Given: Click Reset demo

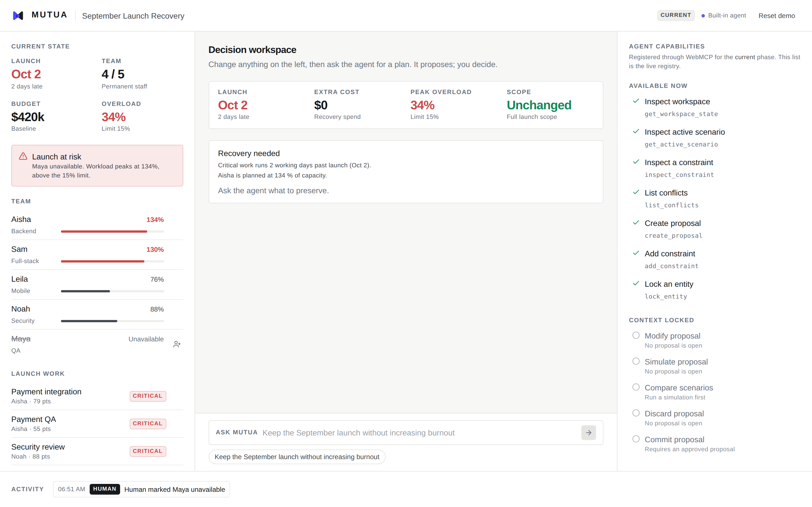Looking at the screenshot, I should [776, 16].
